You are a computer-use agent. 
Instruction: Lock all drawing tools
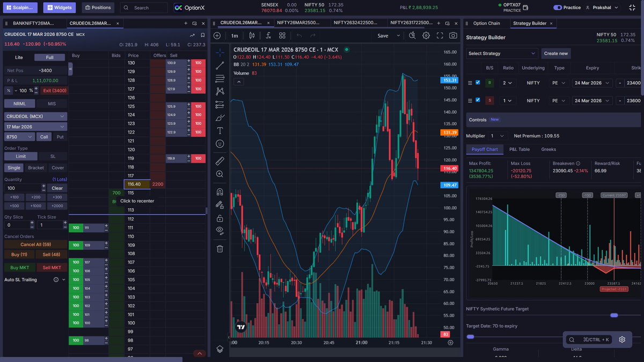point(220,218)
